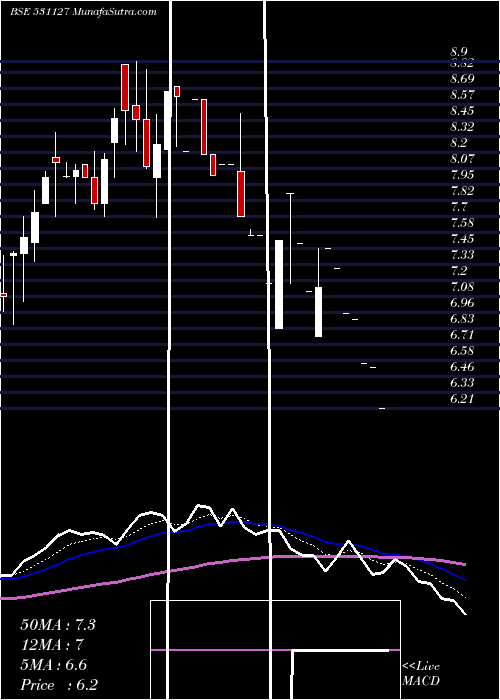This screenshot has width=500, height=700.
Task: Click the 6.58 price axis label
Action: click(462, 351)
